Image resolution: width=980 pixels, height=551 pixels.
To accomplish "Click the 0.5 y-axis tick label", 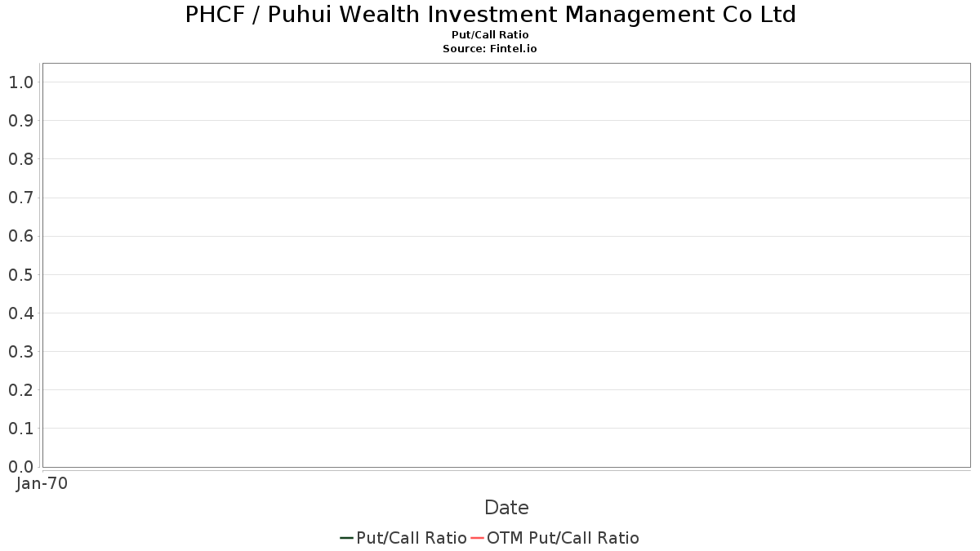I will click(x=20, y=275).
